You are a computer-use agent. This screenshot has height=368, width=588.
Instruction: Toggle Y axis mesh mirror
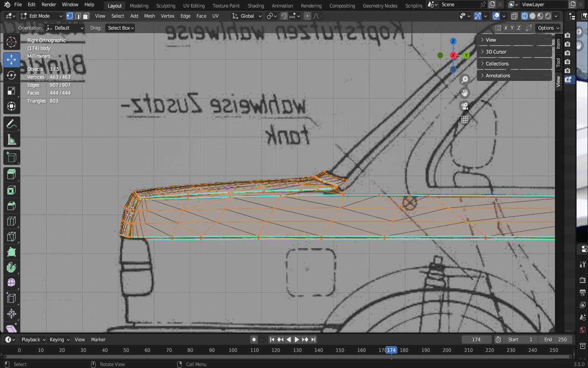(512, 28)
